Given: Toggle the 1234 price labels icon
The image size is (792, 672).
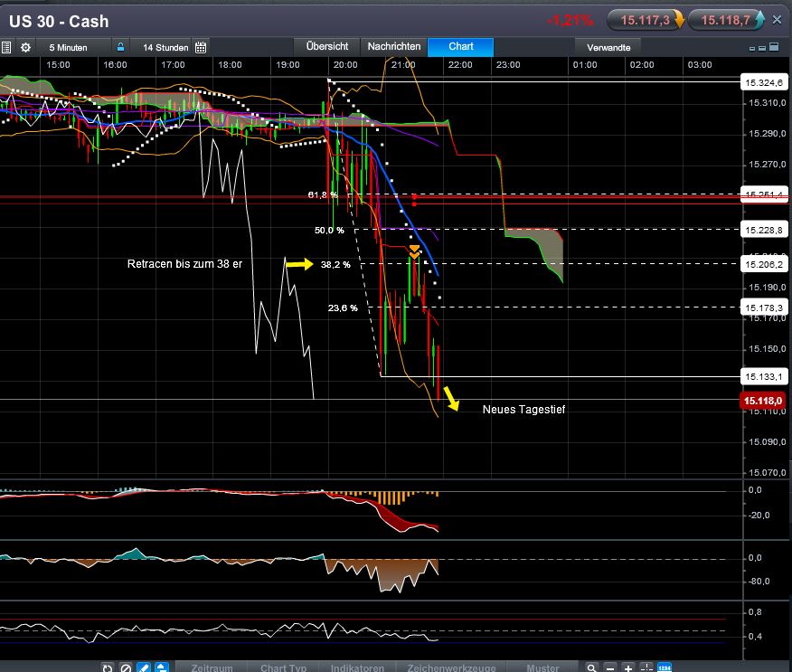Looking at the screenshot, I should [x=665, y=667].
